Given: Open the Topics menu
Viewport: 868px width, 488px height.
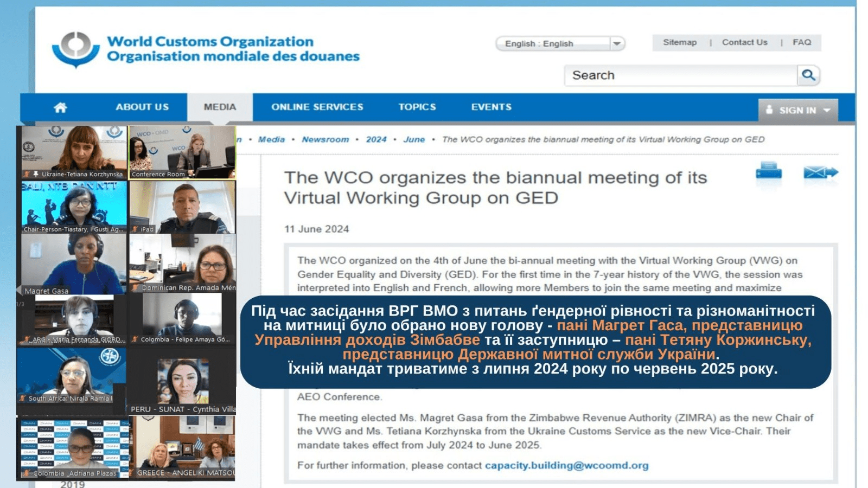Looking at the screenshot, I should [417, 107].
